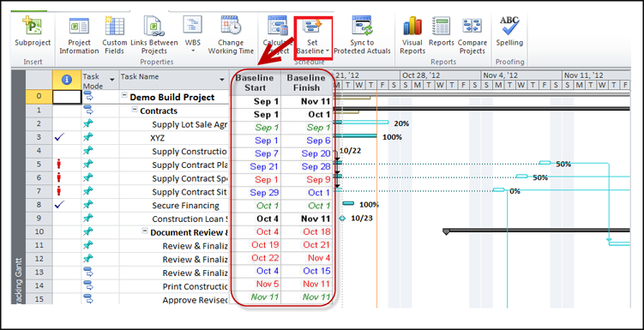Select the Print Constructio task name
Image resolution: width=644 pixels, height=330 pixels.
coord(196,286)
